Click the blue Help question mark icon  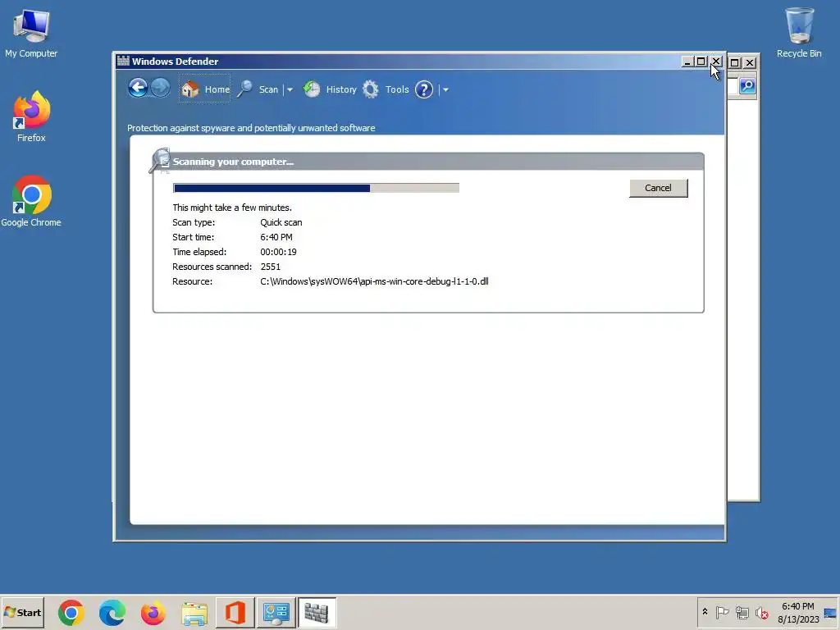tap(424, 89)
